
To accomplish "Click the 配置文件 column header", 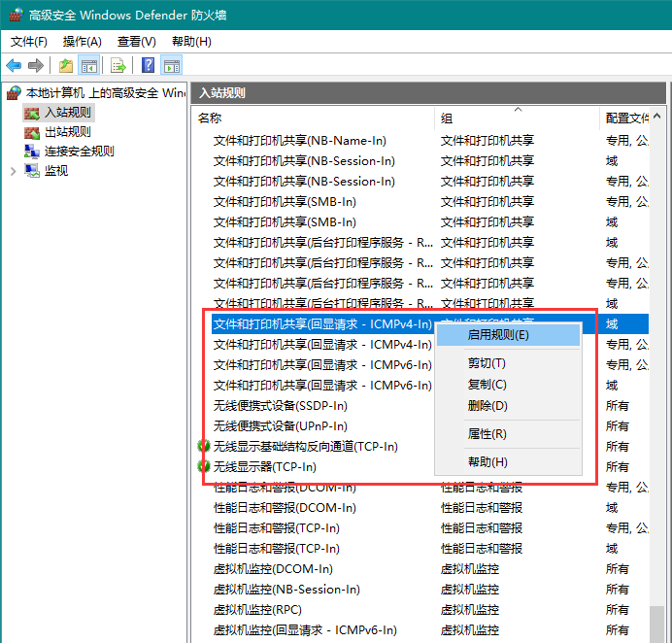I will (x=624, y=118).
